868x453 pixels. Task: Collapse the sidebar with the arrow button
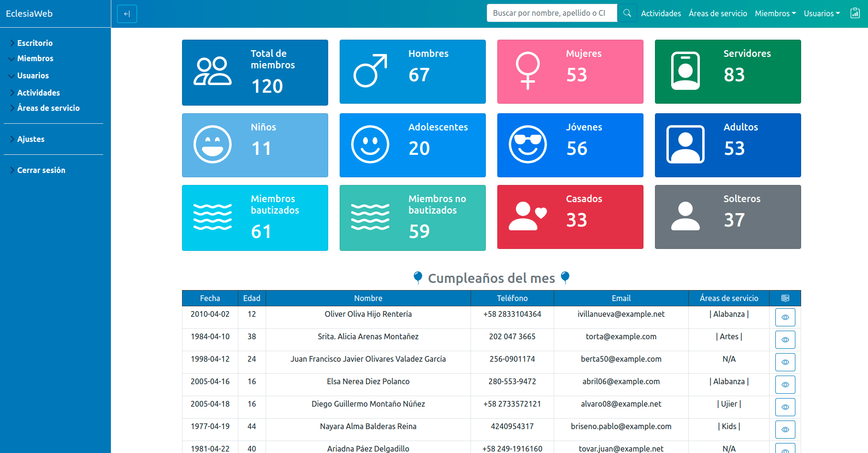pos(127,14)
